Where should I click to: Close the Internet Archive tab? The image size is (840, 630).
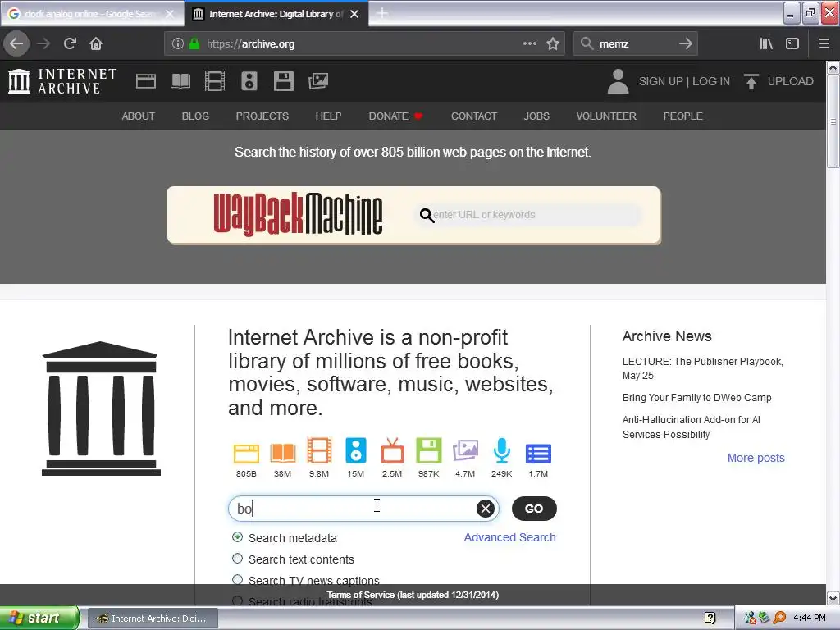(x=354, y=14)
